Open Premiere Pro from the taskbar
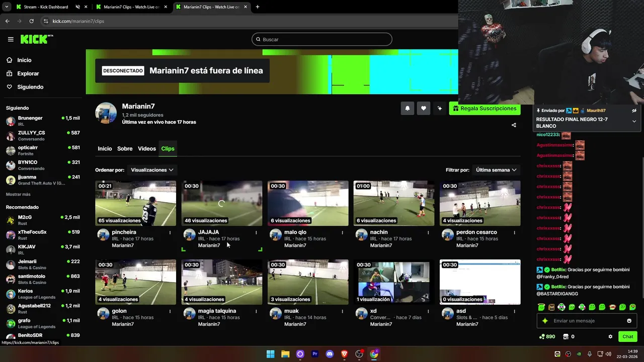The height and width of the screenshot is (362, 644). [x=315, y=354]
